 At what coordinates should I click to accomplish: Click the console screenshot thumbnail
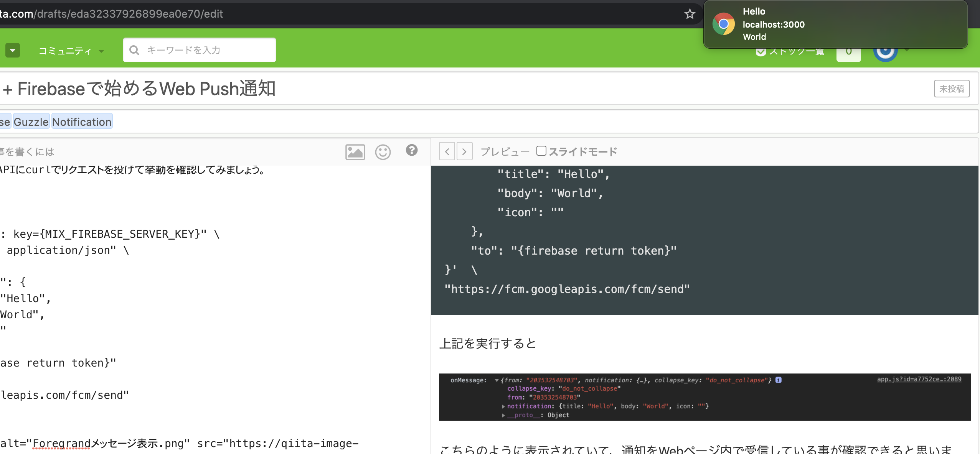point(704,397)
